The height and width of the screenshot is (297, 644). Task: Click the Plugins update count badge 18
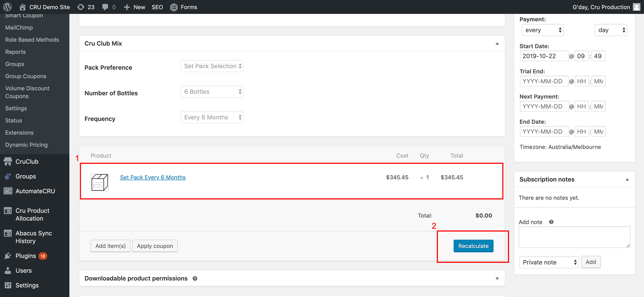[43, 256]
